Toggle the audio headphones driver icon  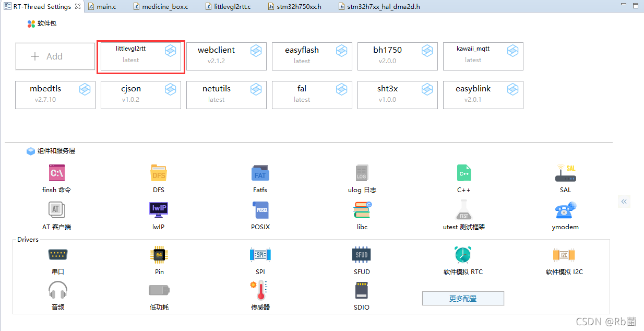58,290
